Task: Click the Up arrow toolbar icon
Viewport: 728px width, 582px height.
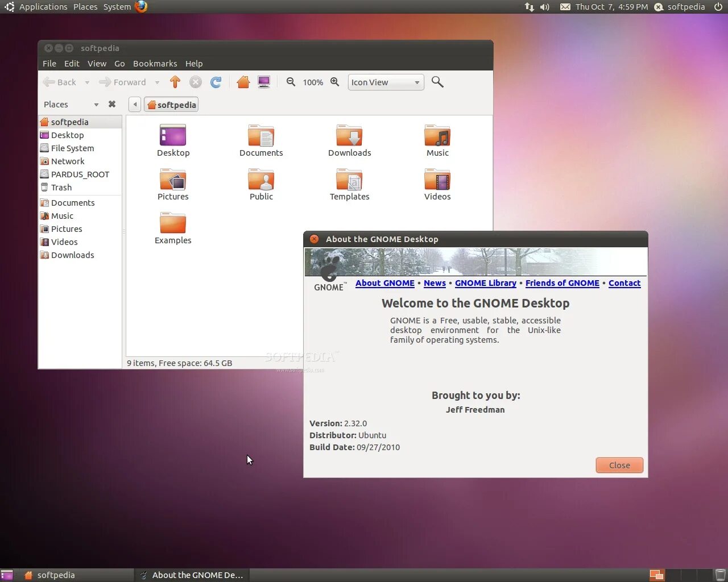Action: (x=175, y=82)
